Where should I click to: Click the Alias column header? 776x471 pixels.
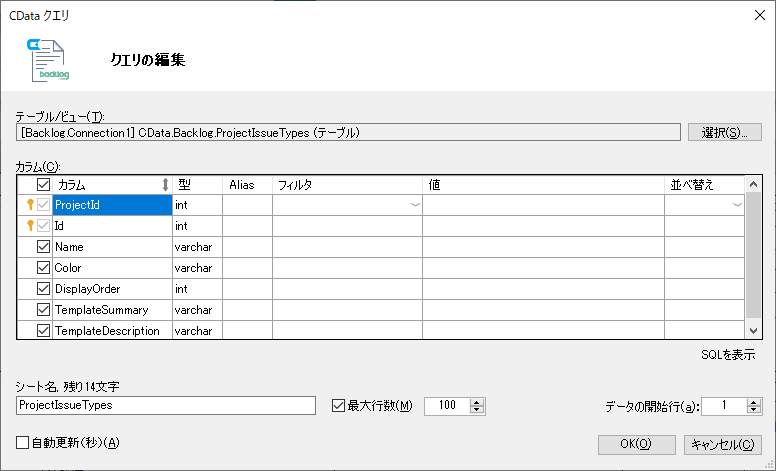(x=247, y=185)
